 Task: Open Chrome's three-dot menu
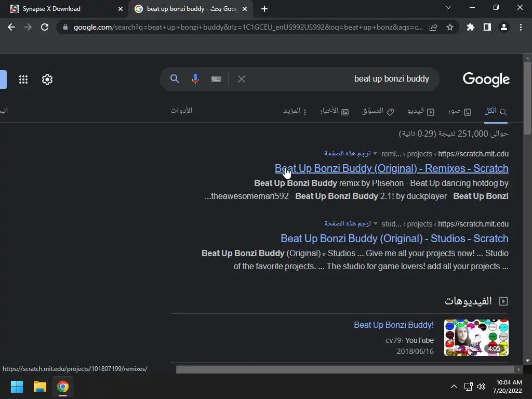coord(521,27)
